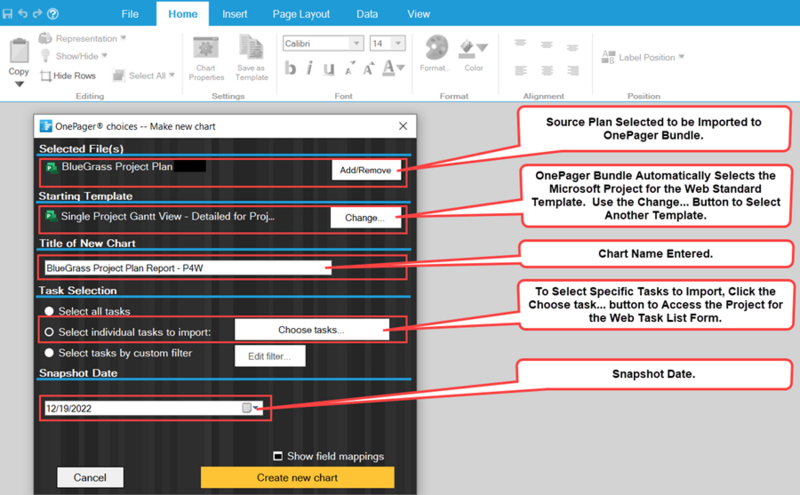Open the font size 14 dropdown
Image resolution: width=800 pixels, height=495 pixels.
(398, 43)
